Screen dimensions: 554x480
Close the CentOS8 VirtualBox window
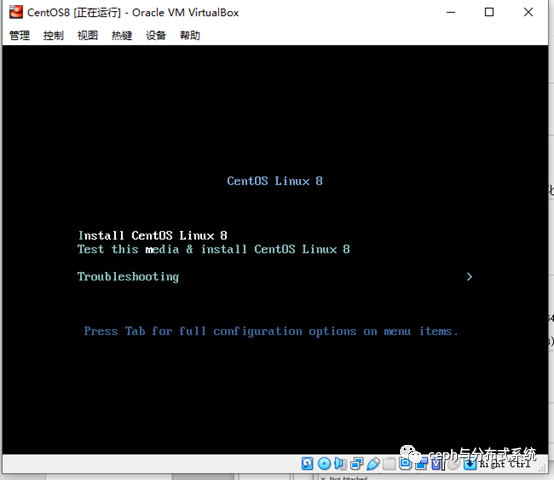[x=528, y=12]
